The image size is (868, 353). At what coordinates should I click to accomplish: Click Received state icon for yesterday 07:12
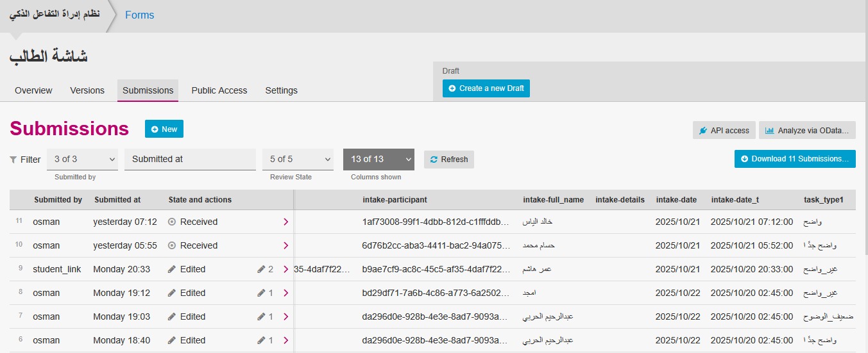point(172,222)
